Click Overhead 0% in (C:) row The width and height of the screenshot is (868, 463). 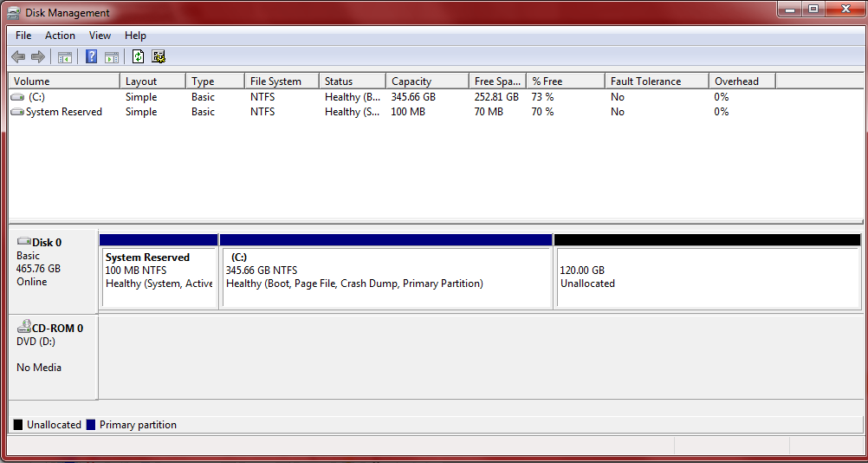click(x=722, y=97)
